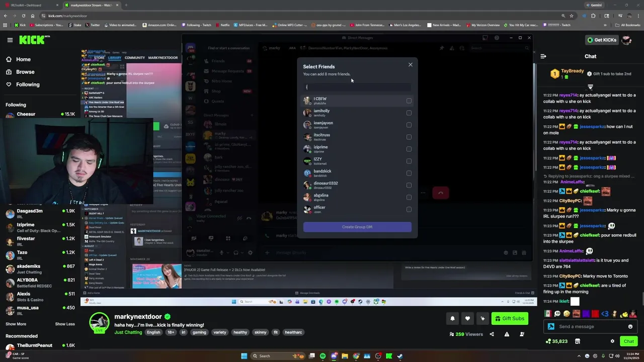Open File Explorer from Windows taskbar
The height and width of the screenshot is (362, 644).
point(345,356)
